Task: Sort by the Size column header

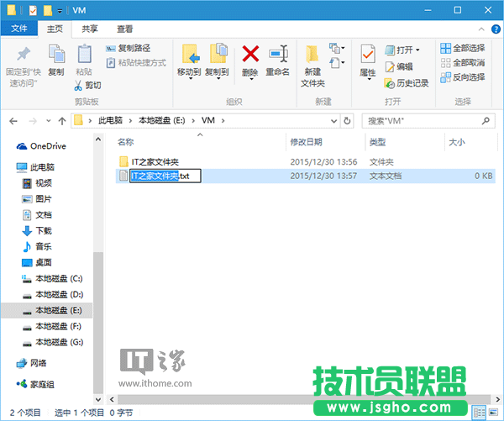Action: (456, 142)
